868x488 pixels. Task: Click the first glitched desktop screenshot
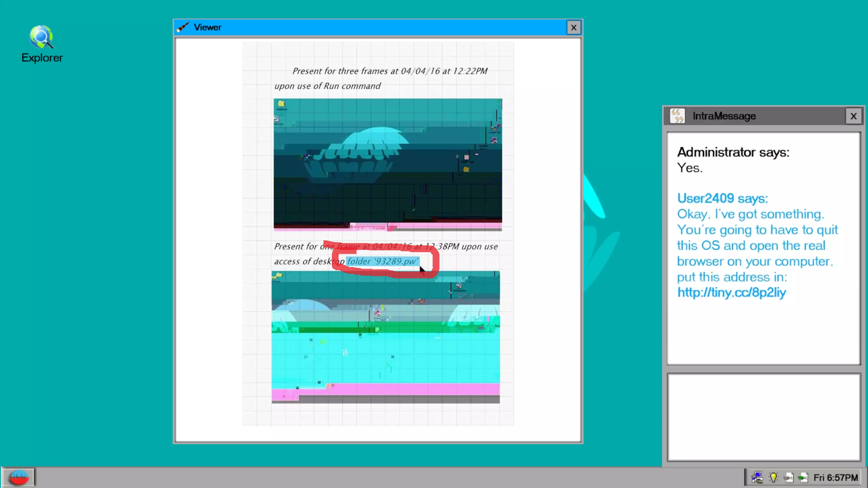[x=387, y=164]
